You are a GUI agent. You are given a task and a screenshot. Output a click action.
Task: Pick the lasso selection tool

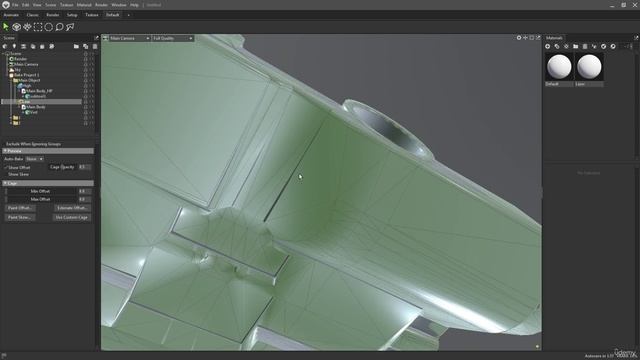[60, 27]
